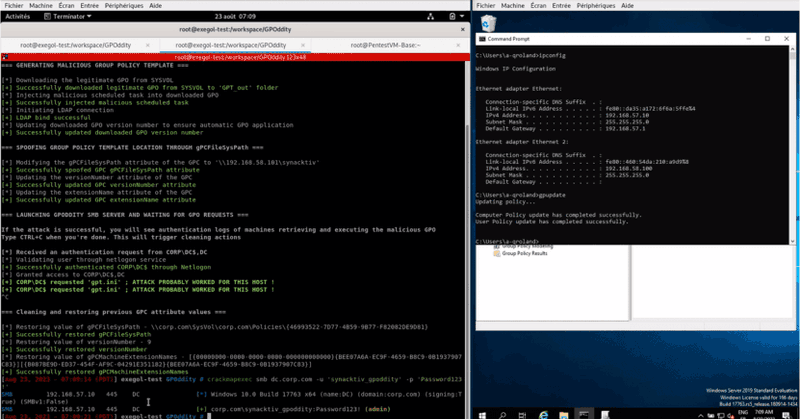Click the 'Windows IP Configuration' text
Viewport: 800px width, 419px height.
(515, 68)
